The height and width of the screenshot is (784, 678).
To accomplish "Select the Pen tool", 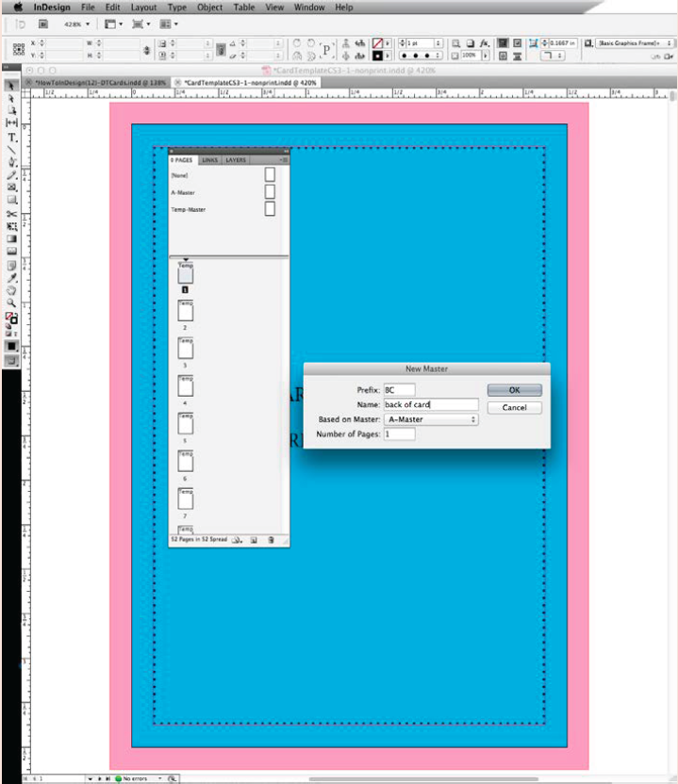I will click(x=12, y=162).
